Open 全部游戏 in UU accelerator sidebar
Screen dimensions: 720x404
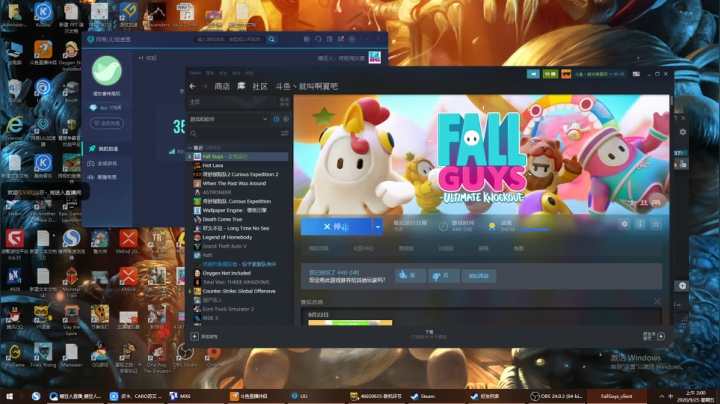pos(107,163)
